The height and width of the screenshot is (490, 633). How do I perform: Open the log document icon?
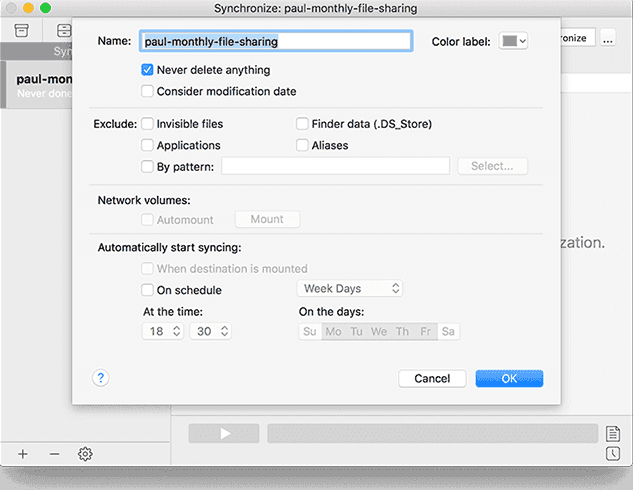click(x=612, y=433)
